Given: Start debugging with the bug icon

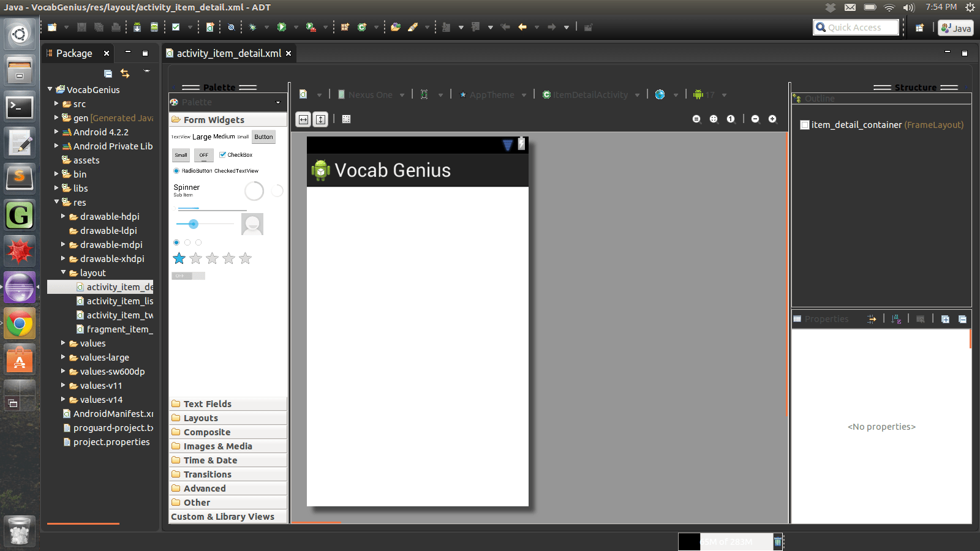Looking at the screenshot, I should 252,27.
